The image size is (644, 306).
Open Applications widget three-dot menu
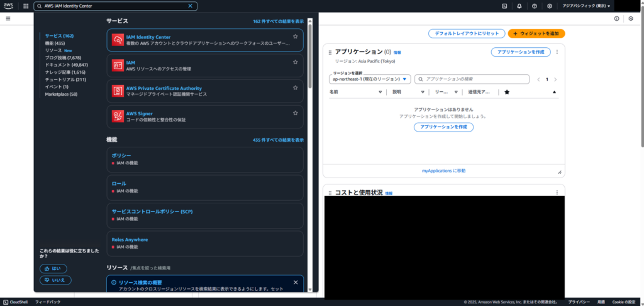[557, 52]
